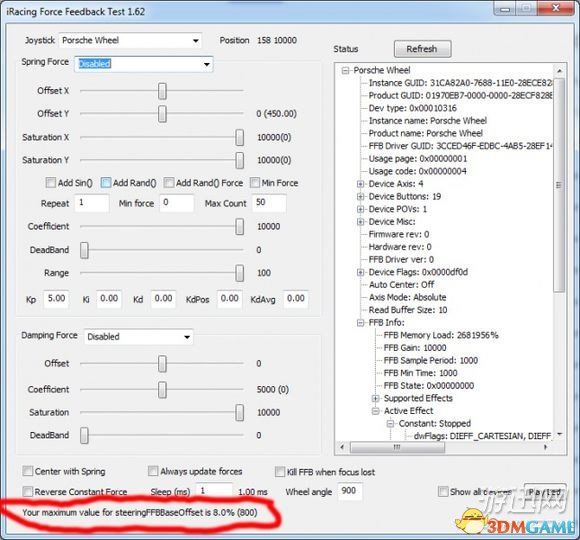Select the Axis Mode: Absolute row
Viewport: 580px width, 540px height.
click(407, 297)
